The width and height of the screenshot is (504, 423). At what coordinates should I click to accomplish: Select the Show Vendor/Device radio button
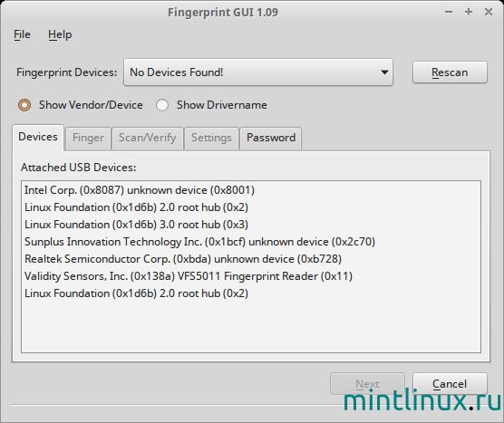(24, 105)
